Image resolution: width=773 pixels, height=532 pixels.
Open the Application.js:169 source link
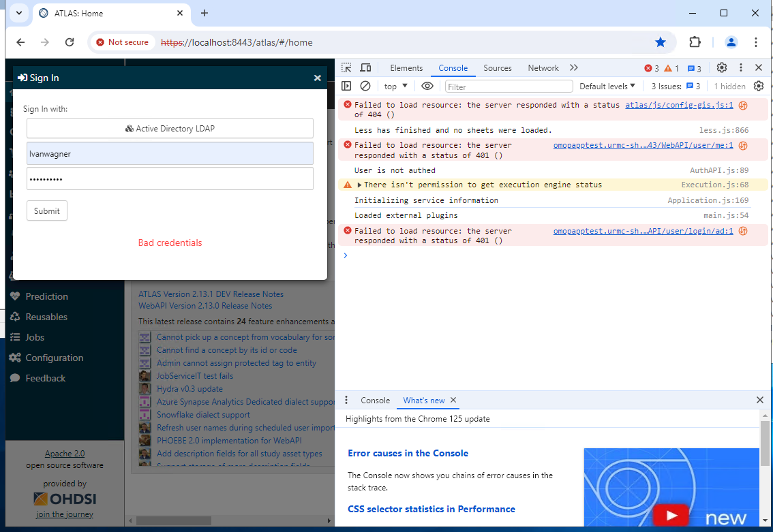point(708,200)
